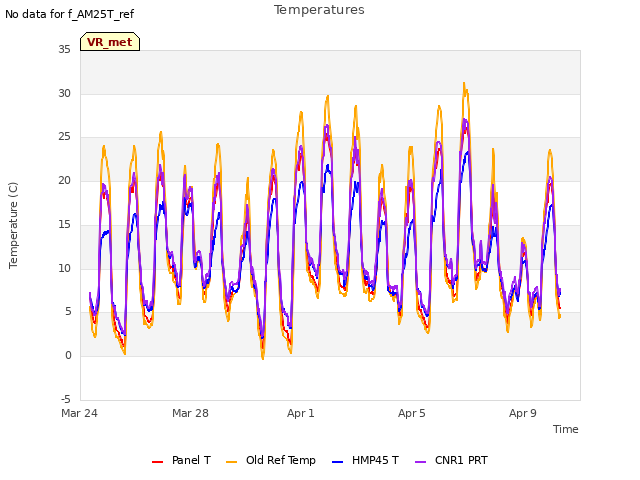Screen dimensions: 640x480
Task: Click the VR_met annotation label
Action: tap(110, 42)
